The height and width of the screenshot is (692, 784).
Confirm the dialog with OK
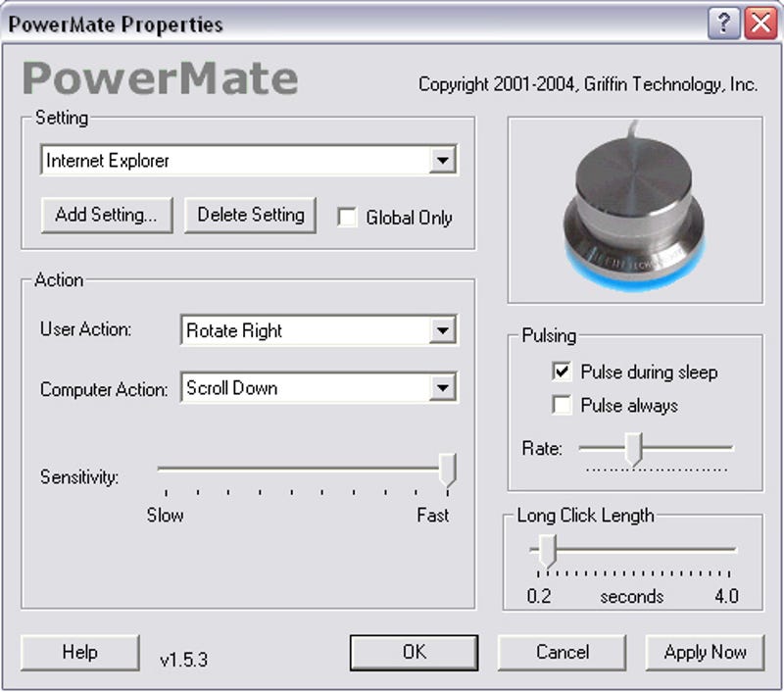point(414,653)
